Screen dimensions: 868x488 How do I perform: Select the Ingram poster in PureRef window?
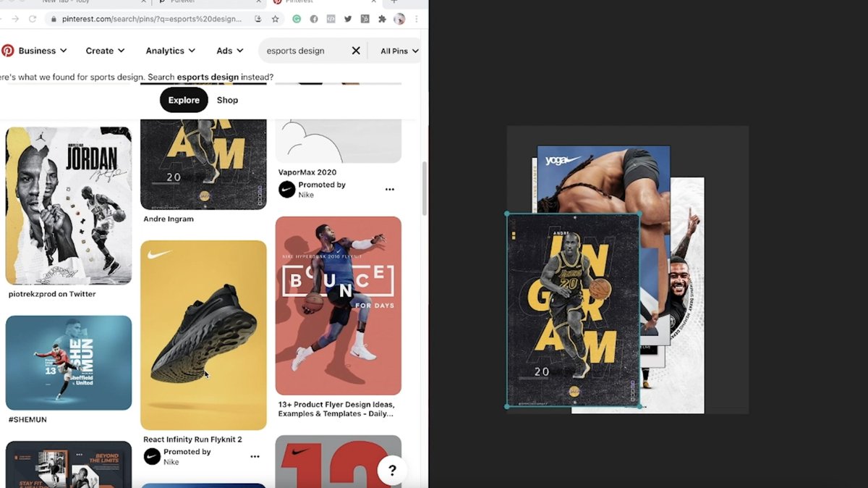[573, 310]
